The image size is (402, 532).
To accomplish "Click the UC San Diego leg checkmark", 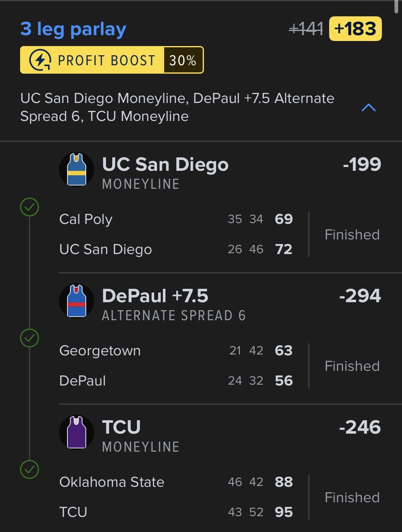I will [30, 207].
